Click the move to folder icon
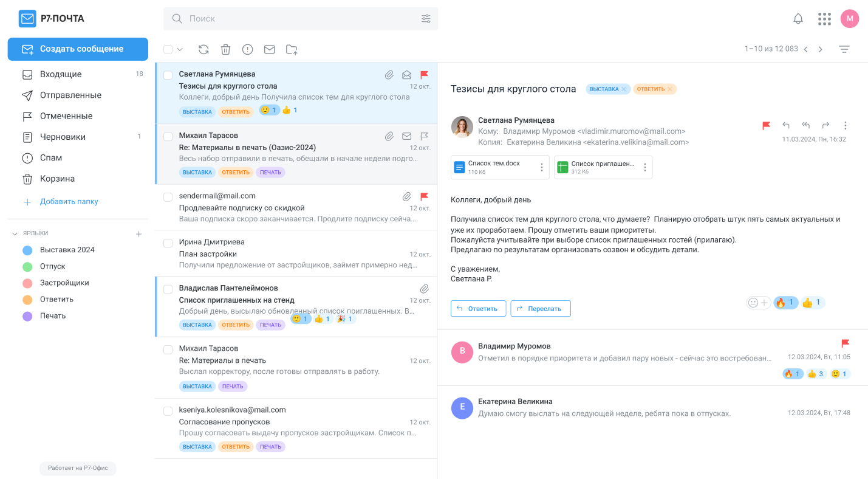868x479 pixels. tap(292, 49)
